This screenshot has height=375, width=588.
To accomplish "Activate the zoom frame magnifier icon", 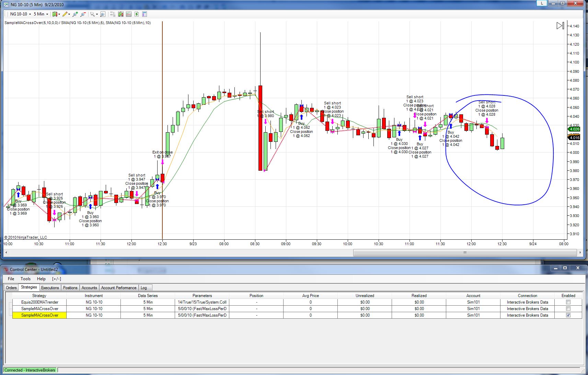I will pos(103,14).
